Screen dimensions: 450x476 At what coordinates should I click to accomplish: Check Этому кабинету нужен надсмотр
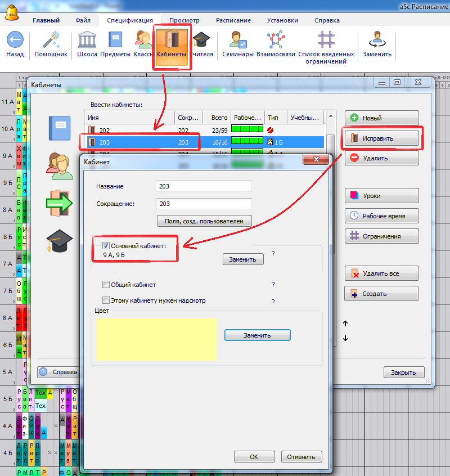[x=106, y=300]
